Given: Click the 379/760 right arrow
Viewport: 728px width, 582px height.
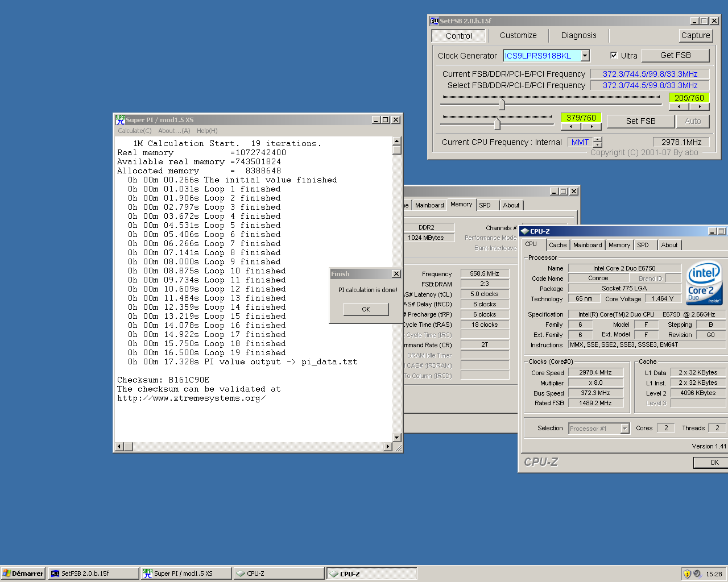Looking at the screenshot, I should pos(591,127).
